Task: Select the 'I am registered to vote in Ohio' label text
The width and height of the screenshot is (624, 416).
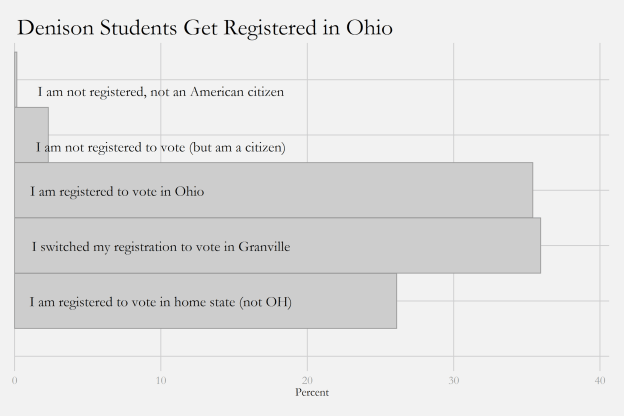Action: 117,191
